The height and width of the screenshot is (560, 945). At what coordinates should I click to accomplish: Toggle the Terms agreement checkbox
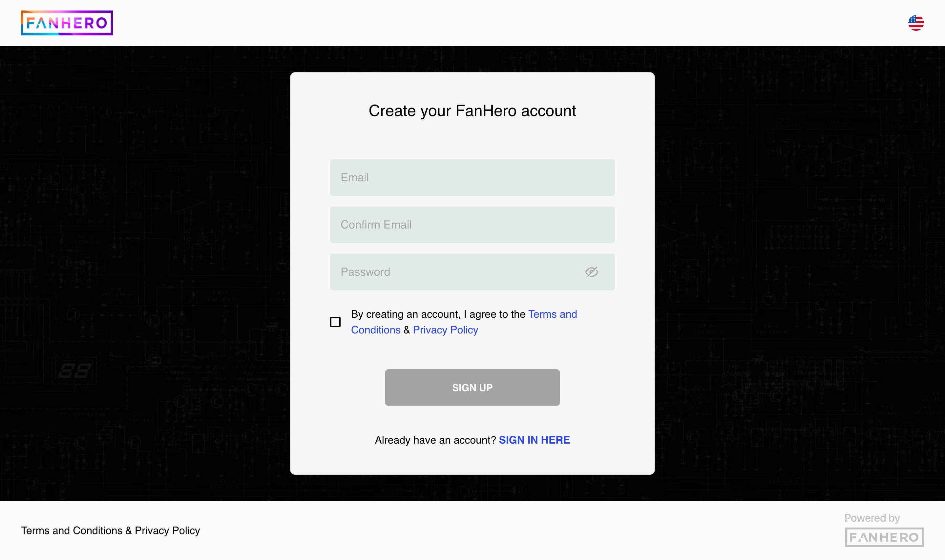pyautogui.click(x=335, y=321)
